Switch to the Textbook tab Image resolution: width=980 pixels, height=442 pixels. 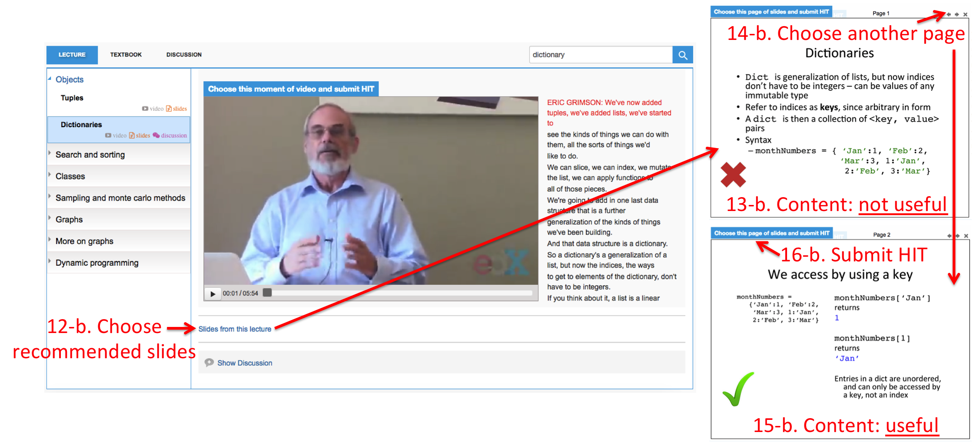coord(126,55)
